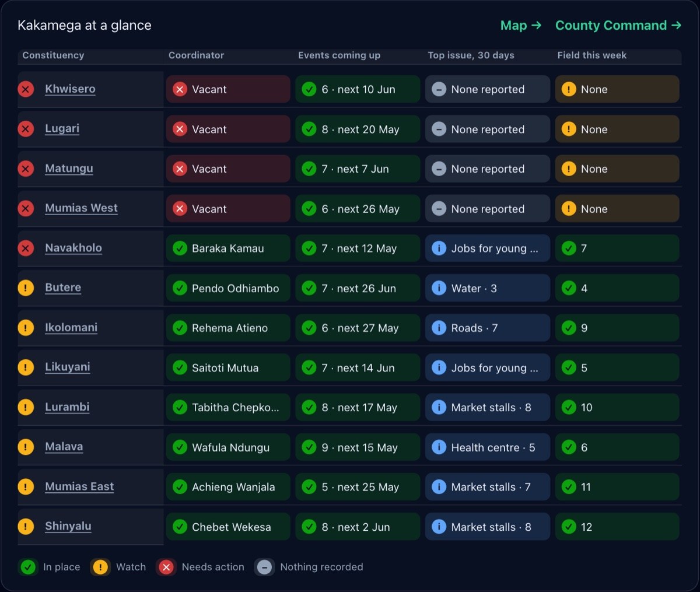Viewport: 700px width, 592px height.
Task: Click the 'Kakamega at a glance' heading
Action: (85, 25)
